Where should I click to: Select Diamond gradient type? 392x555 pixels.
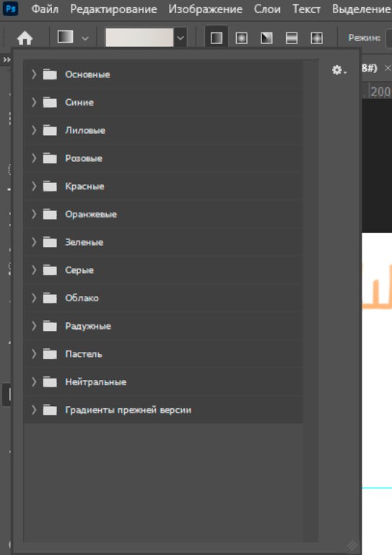(316, 38)
